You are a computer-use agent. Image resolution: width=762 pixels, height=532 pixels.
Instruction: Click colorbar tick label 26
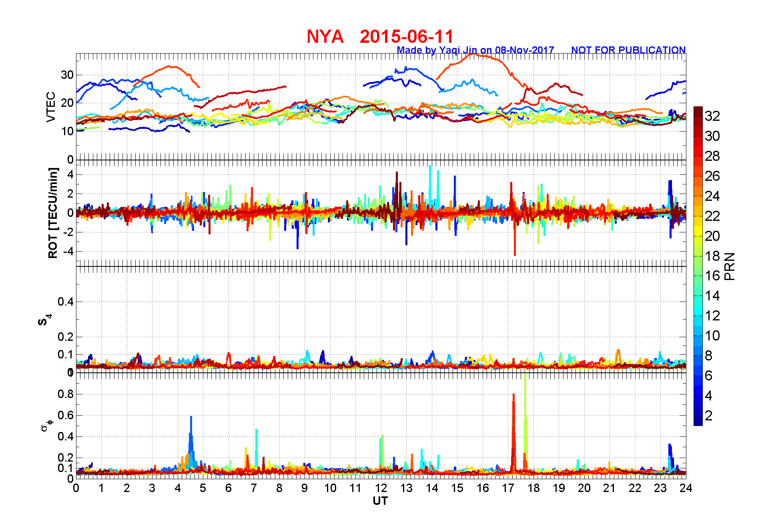[712, 176]
